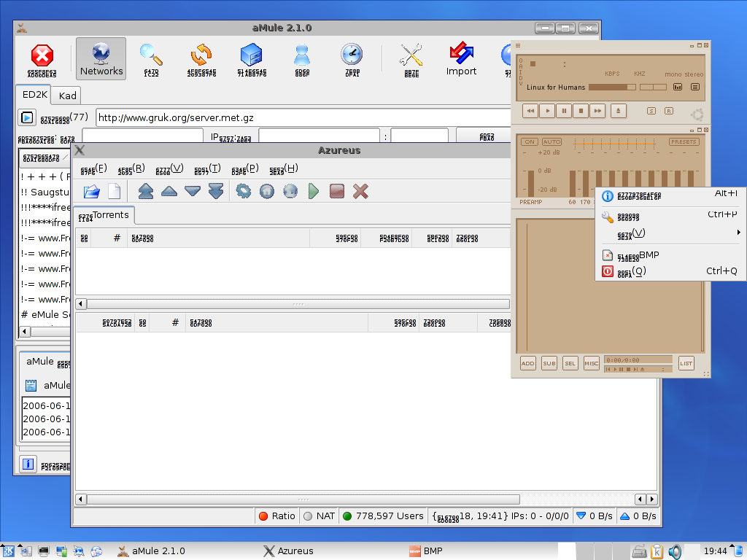Open the crossed tools preferences icon in aMule
747x560 pixels.
click(x=411, y=59)
